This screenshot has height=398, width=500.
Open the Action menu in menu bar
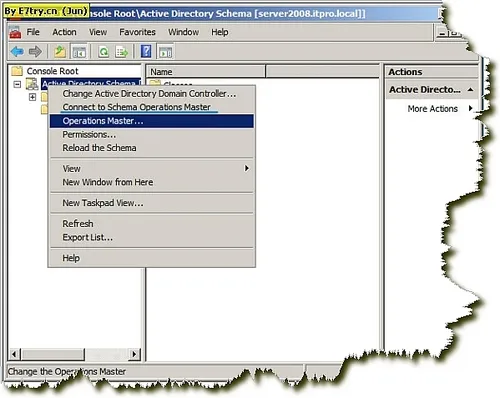[x=64, y=32]
